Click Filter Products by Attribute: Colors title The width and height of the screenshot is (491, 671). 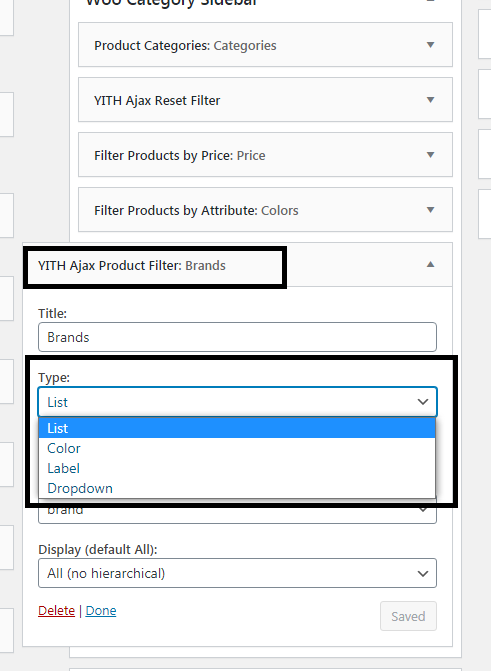point(196,211)
